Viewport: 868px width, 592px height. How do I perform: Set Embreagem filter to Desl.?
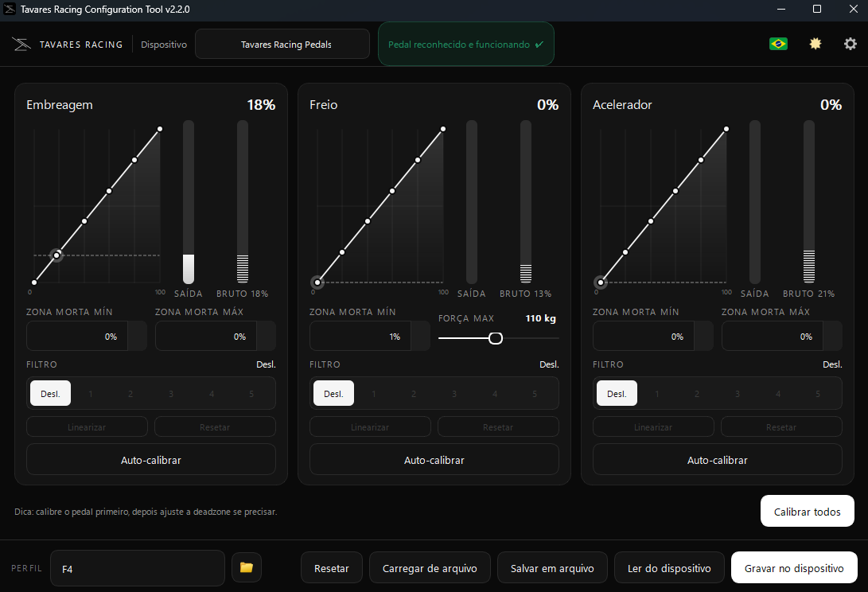[50, 394]
